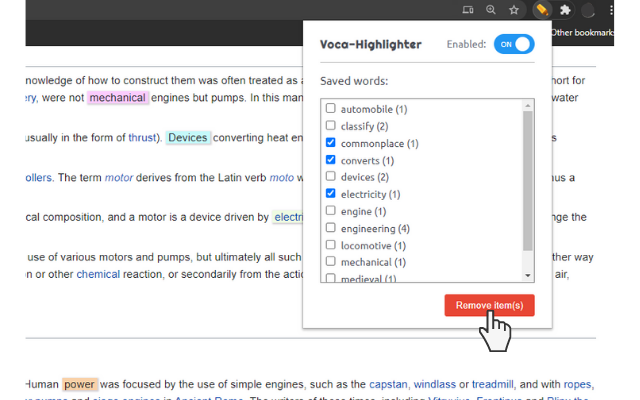The width and height of the screenshot is (640, 400).
Task: Open the Chrome three-dot menu
Action: [x=611, y=10]
